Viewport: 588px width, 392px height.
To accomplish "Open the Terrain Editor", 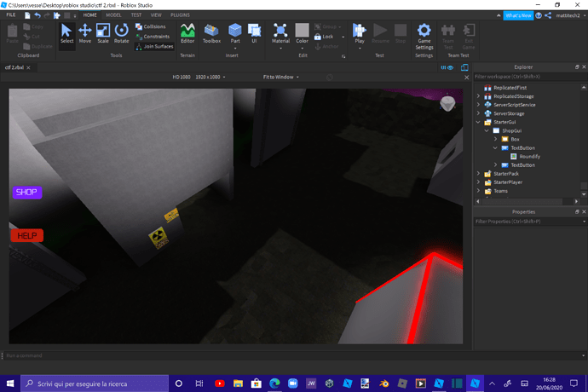I will coord(187,33).
